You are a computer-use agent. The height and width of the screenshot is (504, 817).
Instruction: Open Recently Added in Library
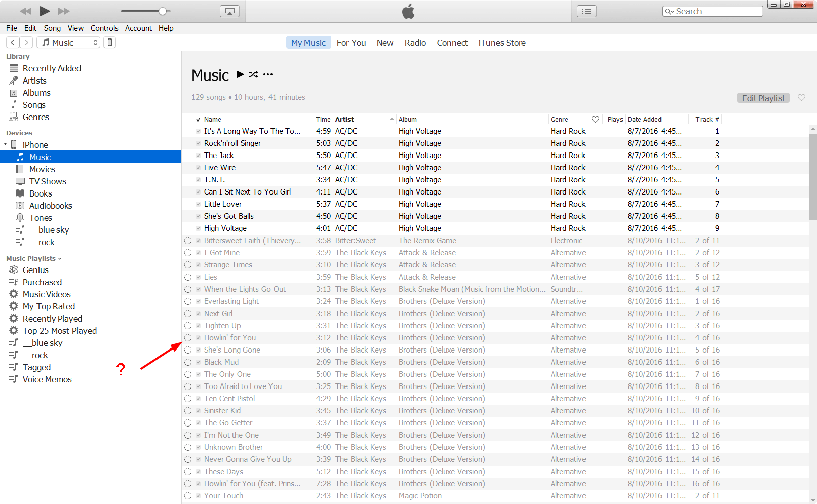(52, 68)
